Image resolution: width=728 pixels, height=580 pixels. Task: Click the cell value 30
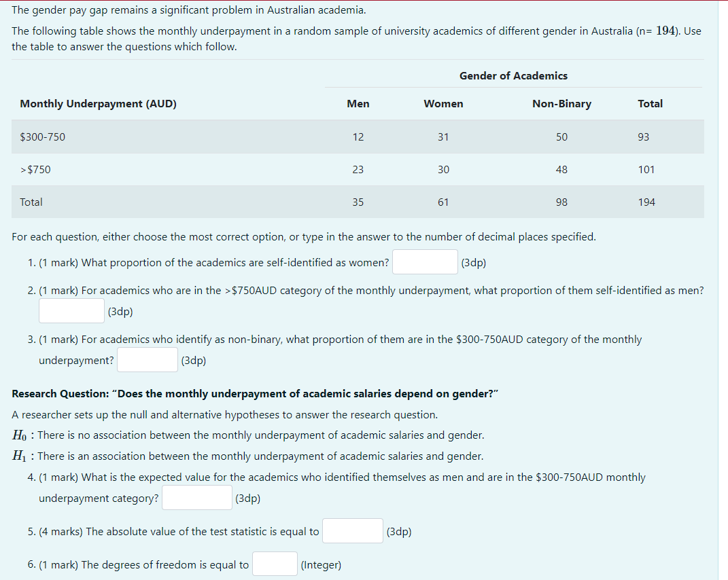[x=443, y=169]
